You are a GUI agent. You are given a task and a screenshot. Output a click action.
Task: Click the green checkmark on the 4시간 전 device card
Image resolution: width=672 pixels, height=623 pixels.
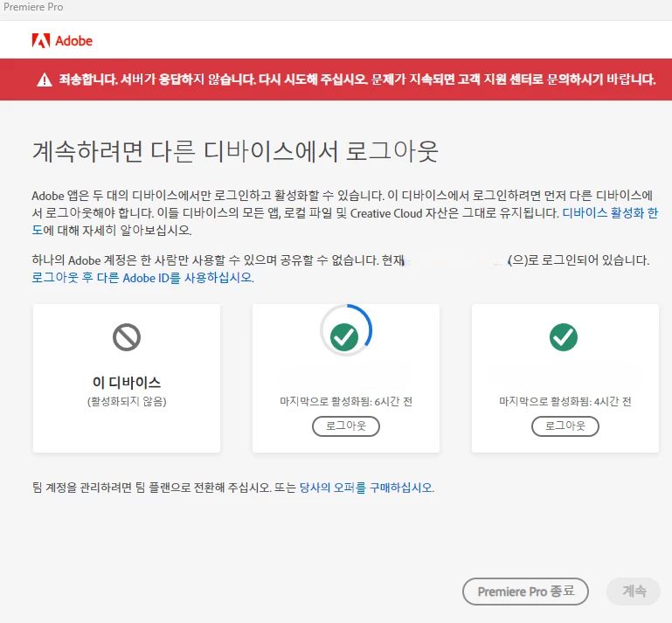pyautogui.click(x=563, y=337)
